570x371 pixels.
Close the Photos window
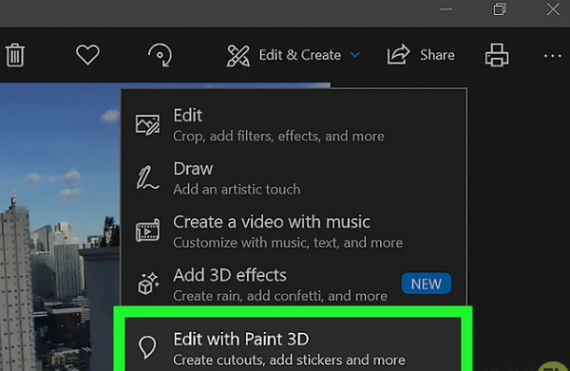pos(553,9)
